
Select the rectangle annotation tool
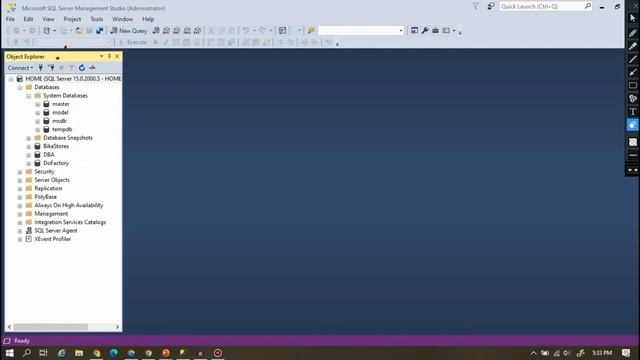633,85
